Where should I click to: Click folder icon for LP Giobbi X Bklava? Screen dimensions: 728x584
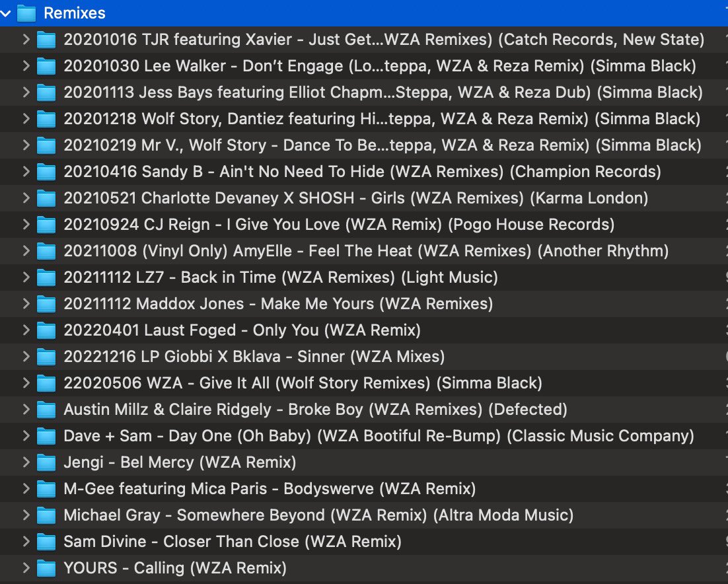click(x=46, y=357)
